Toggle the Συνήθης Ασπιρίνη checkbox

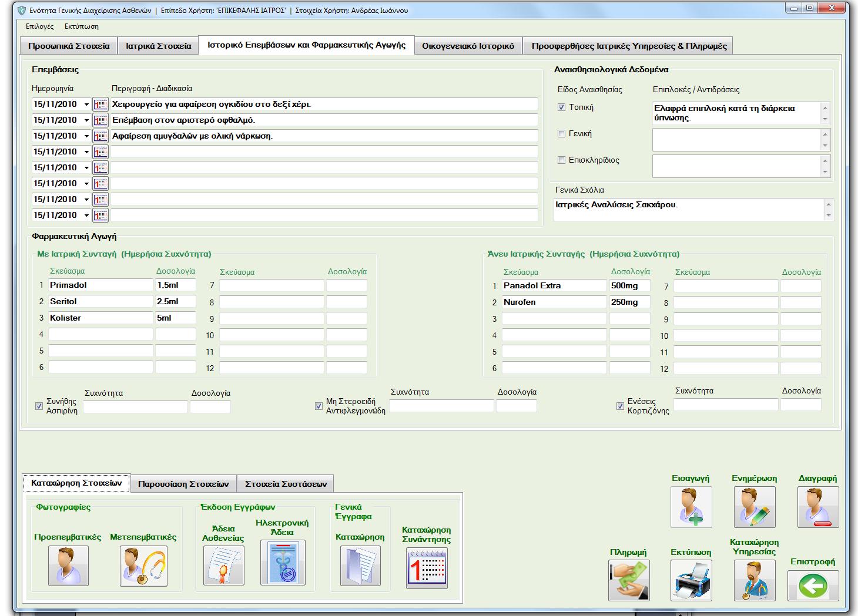click(39, 406)
